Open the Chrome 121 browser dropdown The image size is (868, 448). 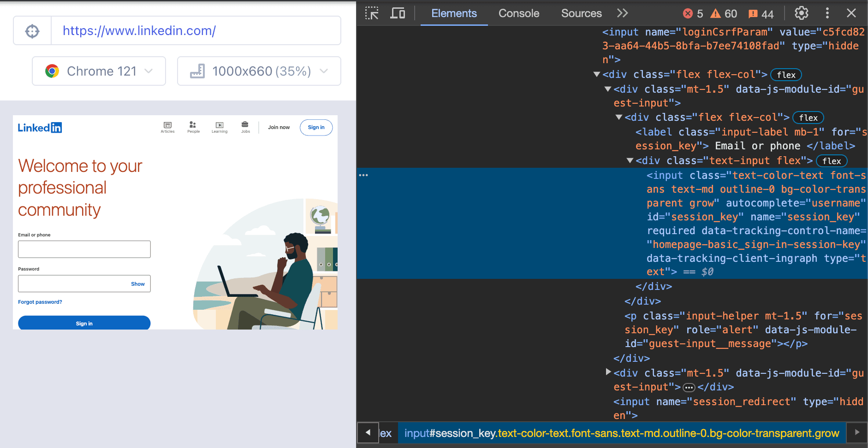99,71
